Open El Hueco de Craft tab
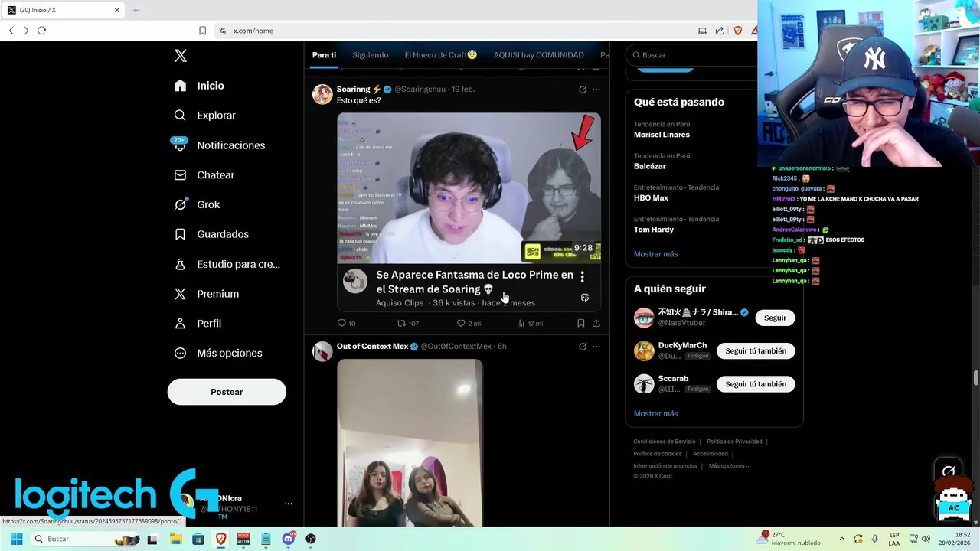The width and height of the screenshot is (980, 551). tap(441, 55)
